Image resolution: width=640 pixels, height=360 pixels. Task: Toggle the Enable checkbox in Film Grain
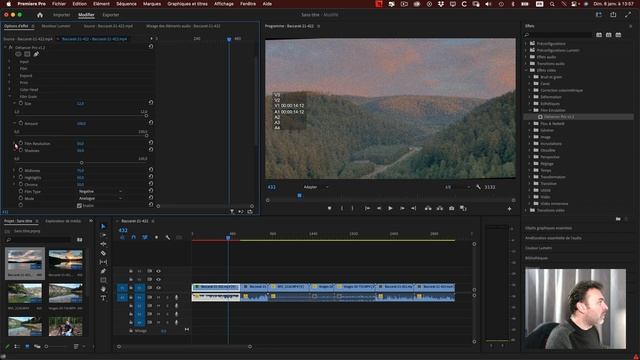[79, 205]
